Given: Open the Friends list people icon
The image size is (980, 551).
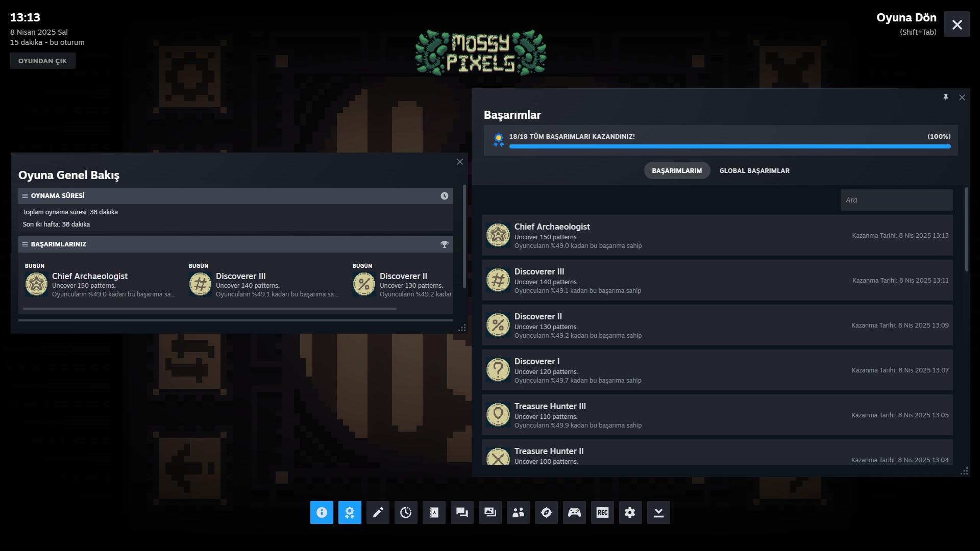Looking at the screenshot, I should click(x=518, y=512).
